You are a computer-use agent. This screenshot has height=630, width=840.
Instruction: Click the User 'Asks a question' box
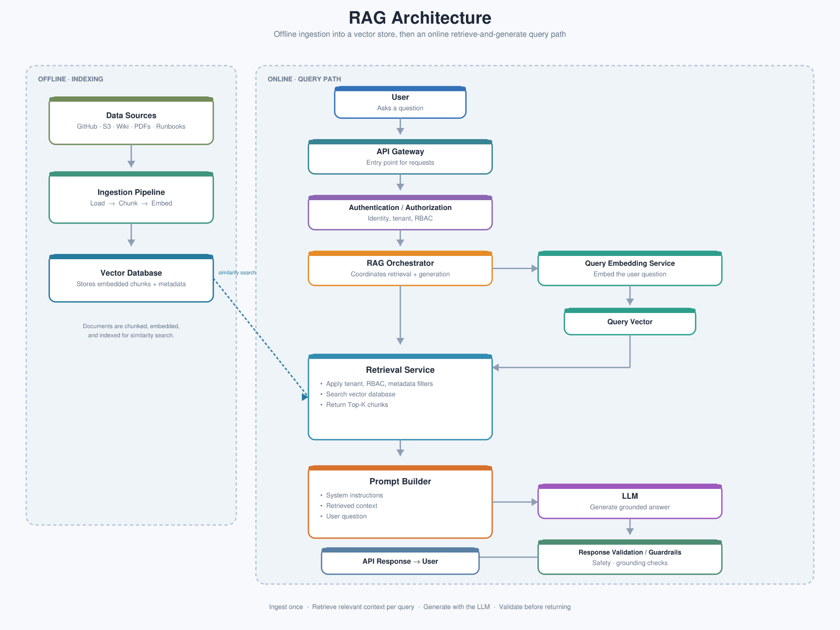(x=400, y=103)
